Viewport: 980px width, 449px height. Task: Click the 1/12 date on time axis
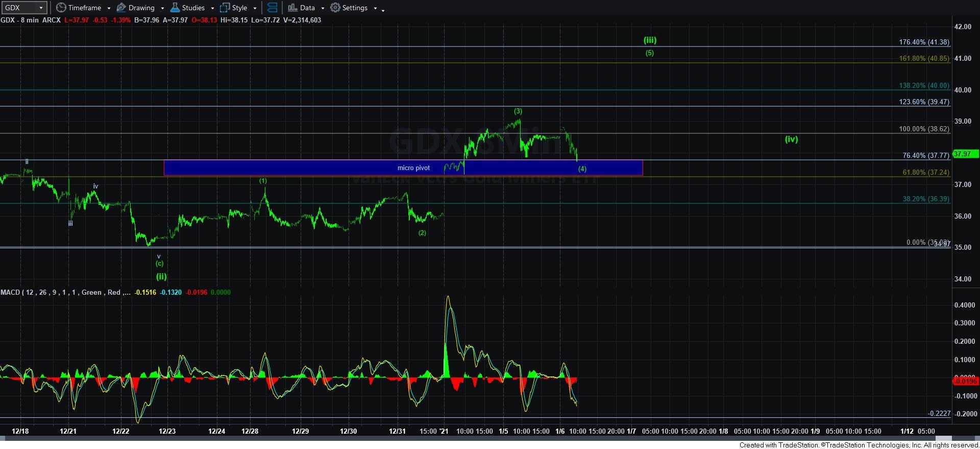click(906, 432)
